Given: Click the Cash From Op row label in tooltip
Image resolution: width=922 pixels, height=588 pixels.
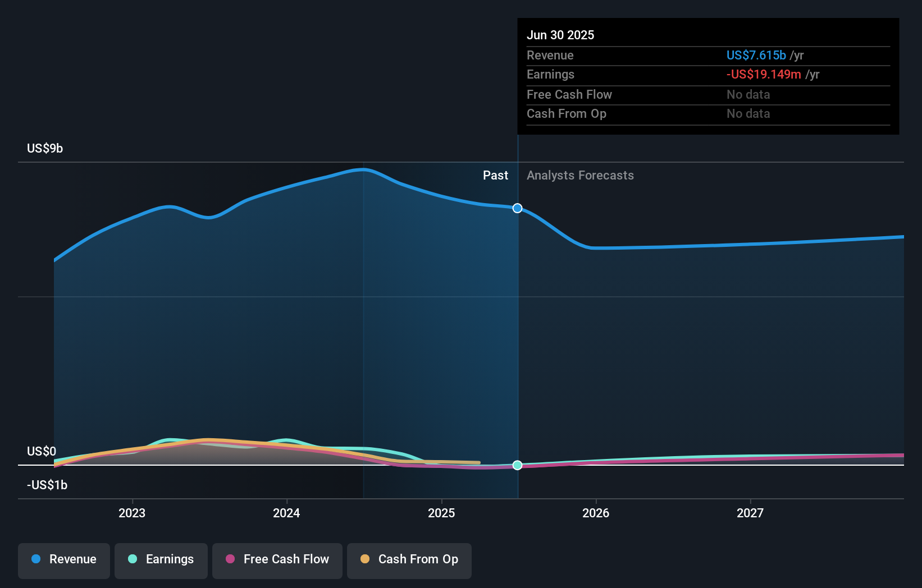Looking at the screenshot, I should click(567, 113).
